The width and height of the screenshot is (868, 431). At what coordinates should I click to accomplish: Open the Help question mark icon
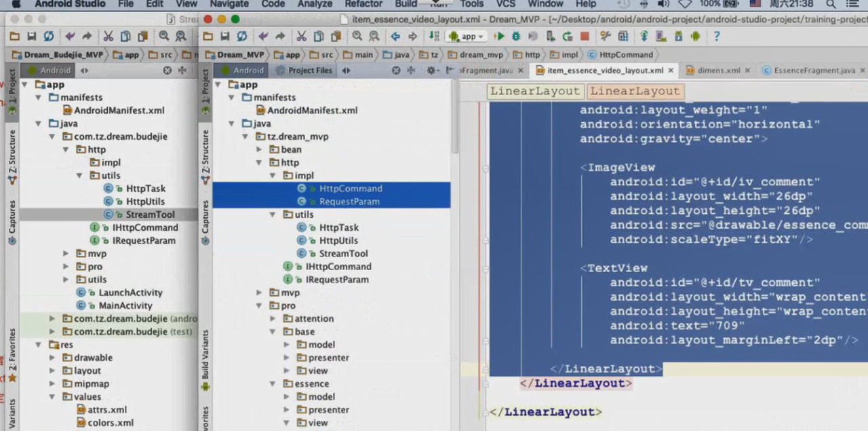tap(716, 37)
